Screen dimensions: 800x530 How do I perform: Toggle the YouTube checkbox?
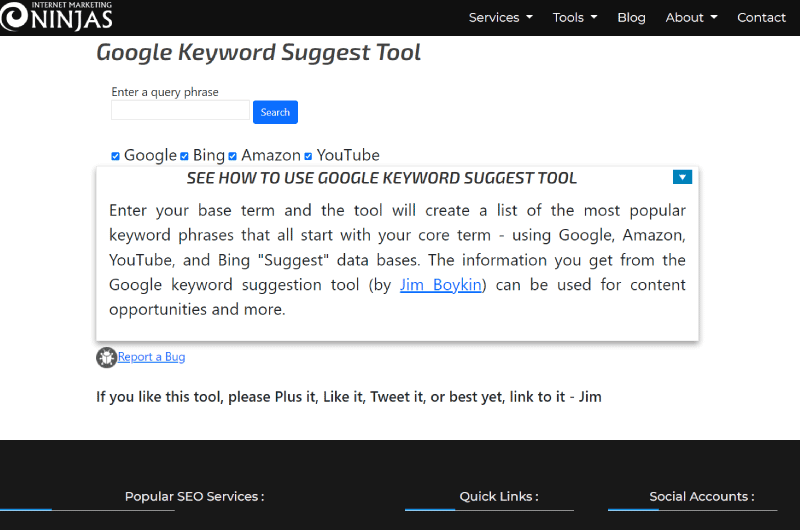pos(308,156)
